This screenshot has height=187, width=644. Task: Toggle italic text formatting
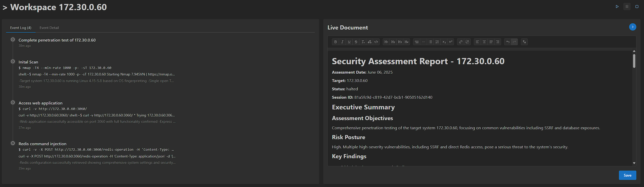coord(342,42)
